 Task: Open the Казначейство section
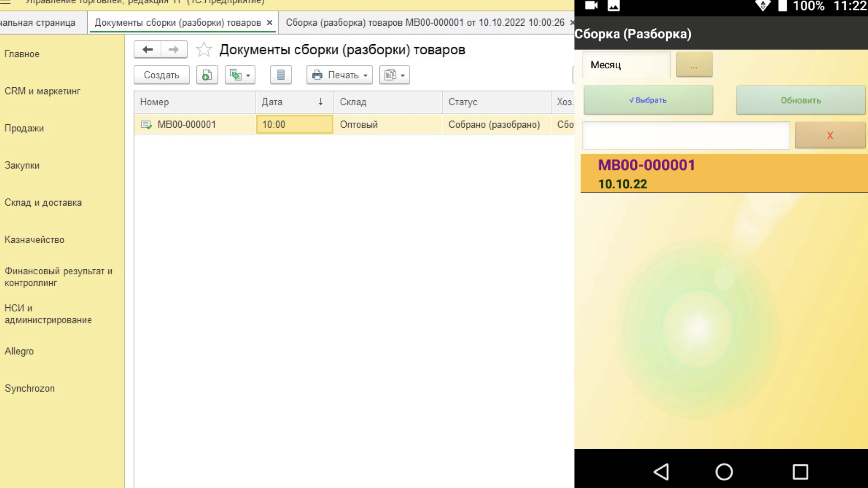click(34, 239)
